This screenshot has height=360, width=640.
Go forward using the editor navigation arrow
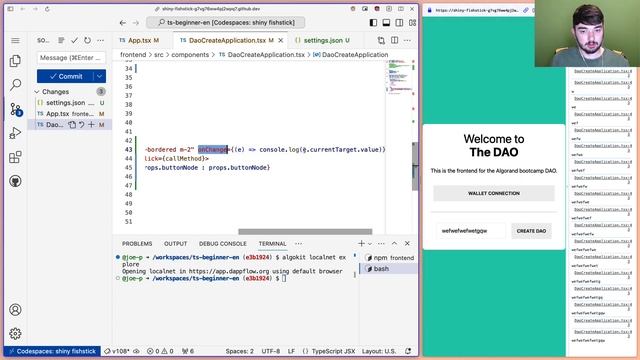pyautogui.click(x=136, y=23)
